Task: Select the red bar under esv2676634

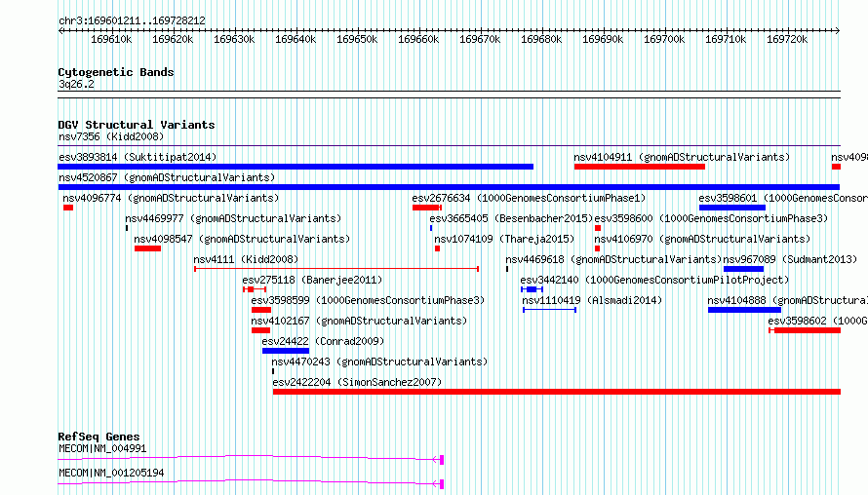Action: (x=427, y=208)
